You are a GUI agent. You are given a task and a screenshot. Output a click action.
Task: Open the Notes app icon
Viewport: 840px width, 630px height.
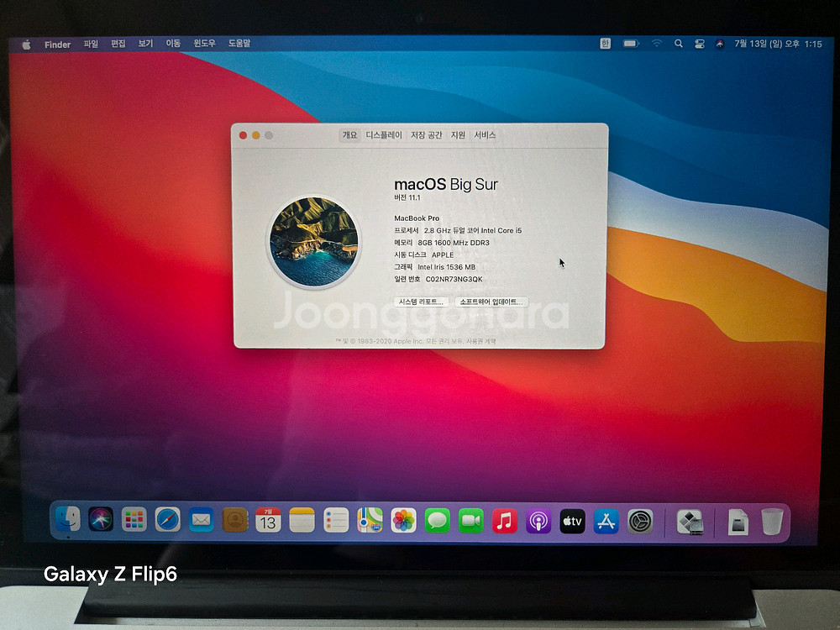(x=302, y=520)
